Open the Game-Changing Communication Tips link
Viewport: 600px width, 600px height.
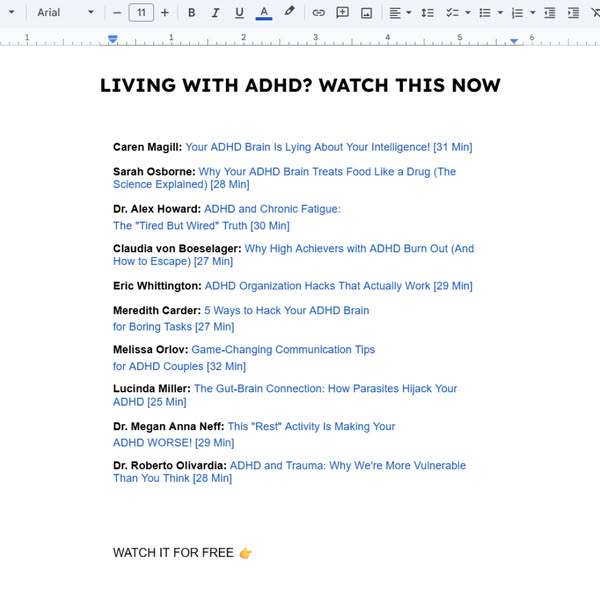pos(283,349)
